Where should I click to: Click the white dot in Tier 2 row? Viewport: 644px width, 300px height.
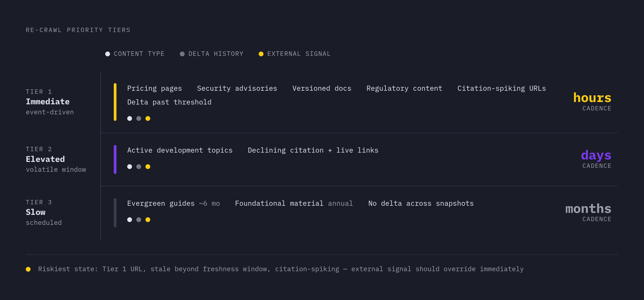130,167
